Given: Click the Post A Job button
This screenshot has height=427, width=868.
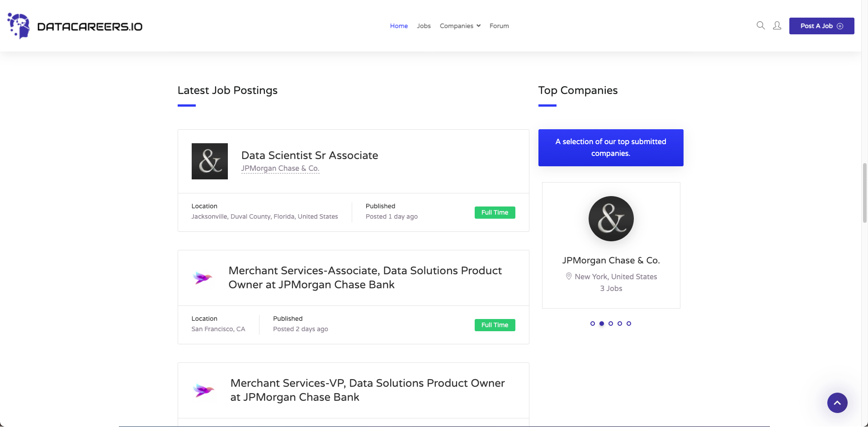Looking at the screenshot, I should tap(821, 26).
